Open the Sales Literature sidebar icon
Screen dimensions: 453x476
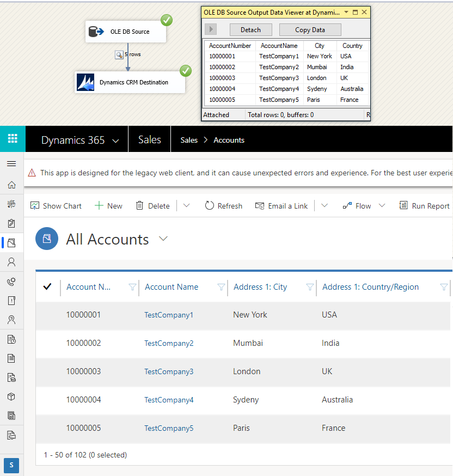(11, 416)
